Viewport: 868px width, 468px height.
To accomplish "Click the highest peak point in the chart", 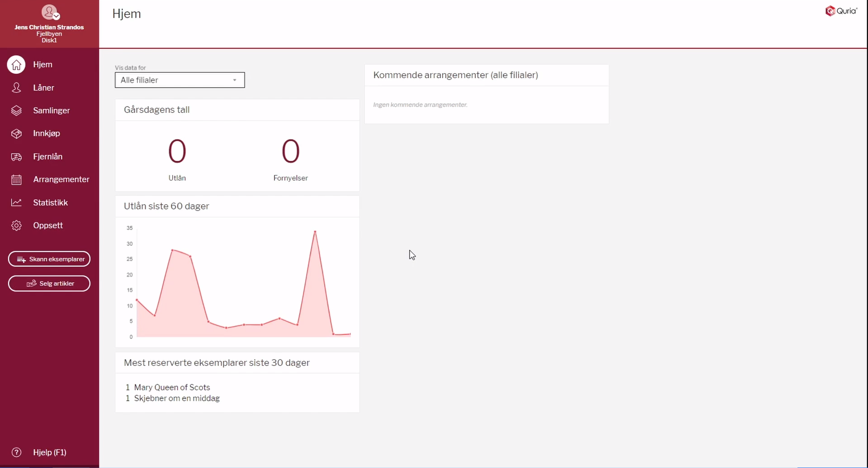I will pos(315,232).
